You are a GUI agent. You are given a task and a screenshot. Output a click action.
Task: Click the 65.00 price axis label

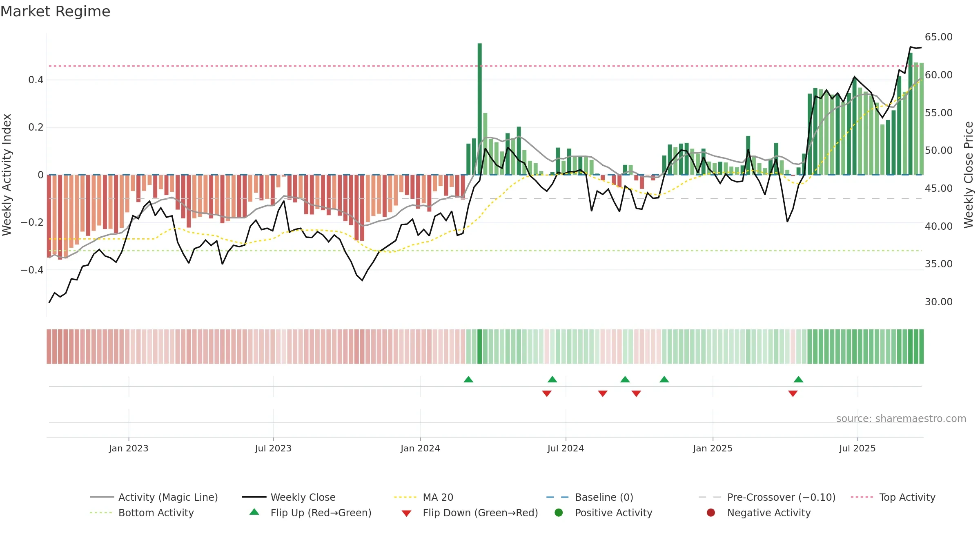[938, 37]
